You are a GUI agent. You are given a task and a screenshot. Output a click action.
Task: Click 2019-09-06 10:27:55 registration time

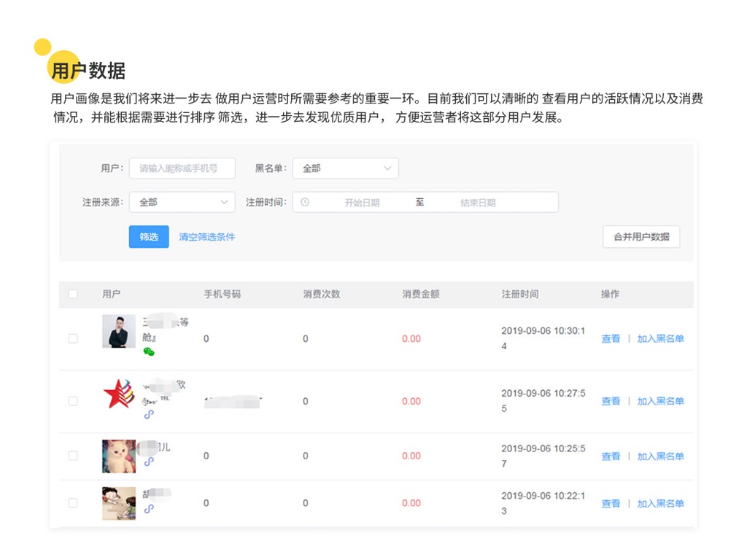(543, 400)
